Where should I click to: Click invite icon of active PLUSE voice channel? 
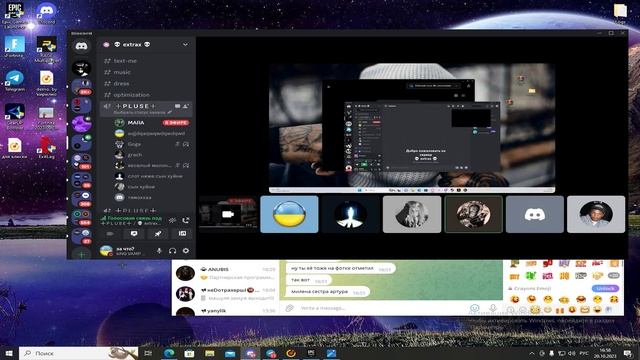pyautogui.click(x=186, y=106)
